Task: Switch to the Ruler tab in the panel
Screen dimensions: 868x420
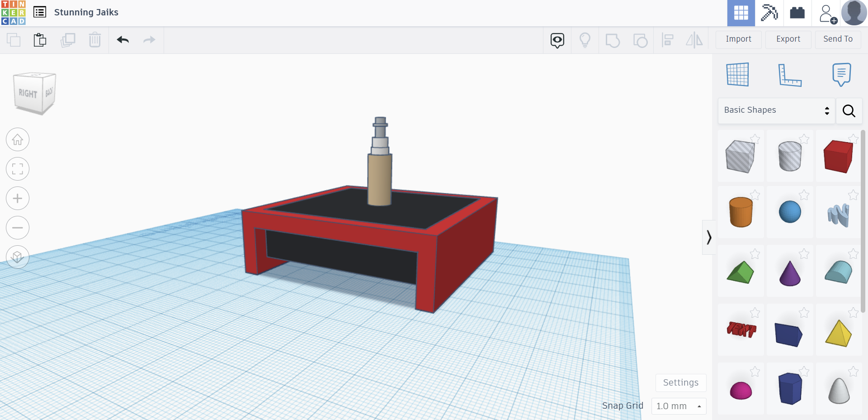Action: (790, 75)
